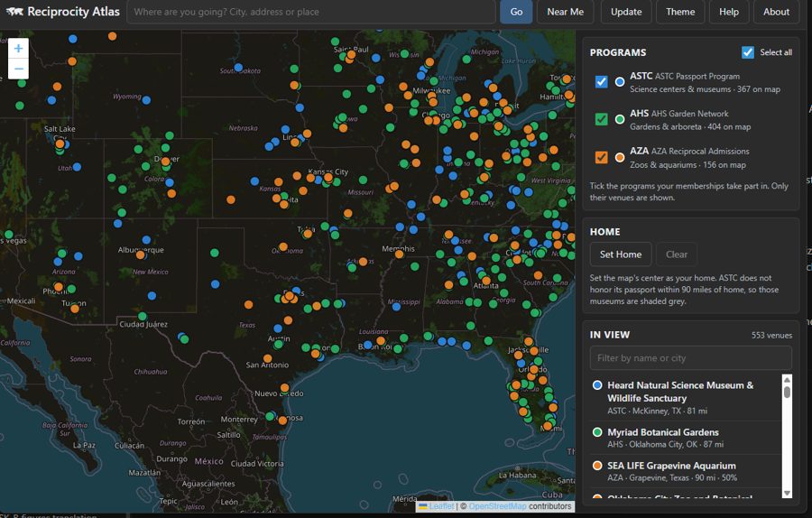
Task: Click the orange marker near Nuevo Laredo
Action: tap(284, 387)
